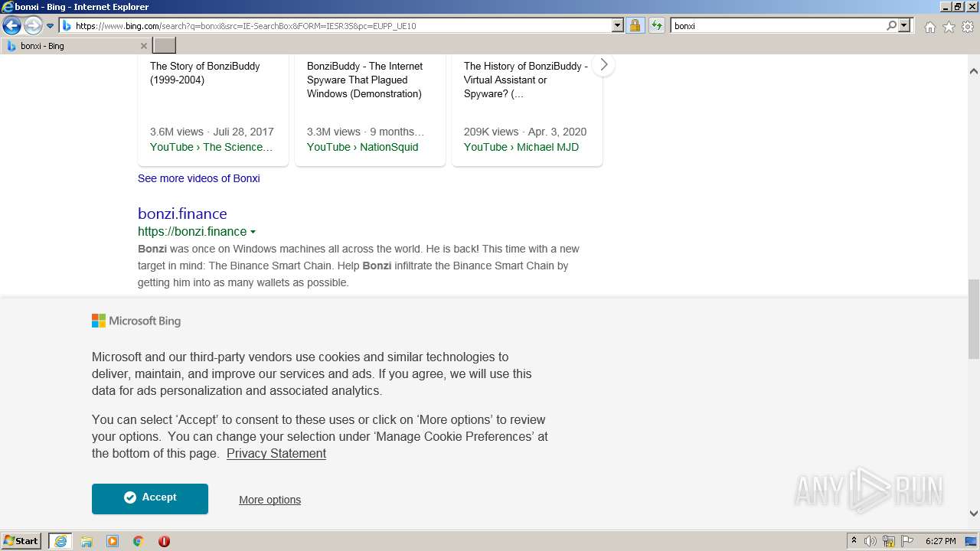Go forward with the IE Forward arrow
980x551 pixels.
(33, 26)
